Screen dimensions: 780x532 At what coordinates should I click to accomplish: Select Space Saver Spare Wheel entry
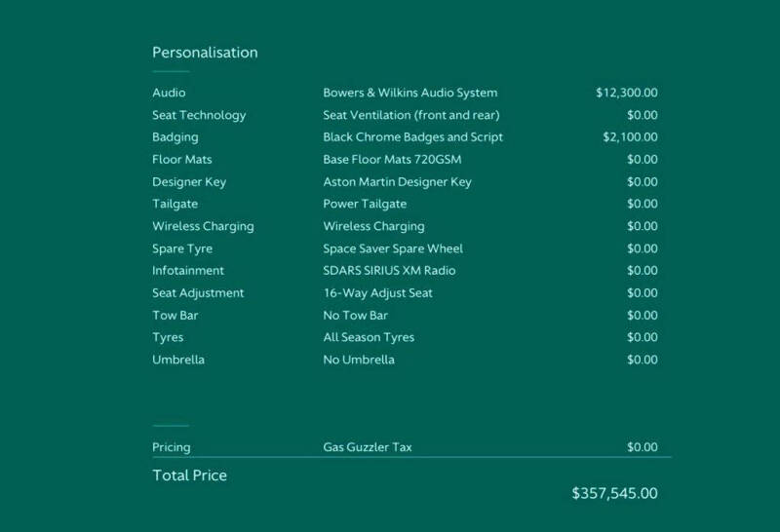(393, 248)
